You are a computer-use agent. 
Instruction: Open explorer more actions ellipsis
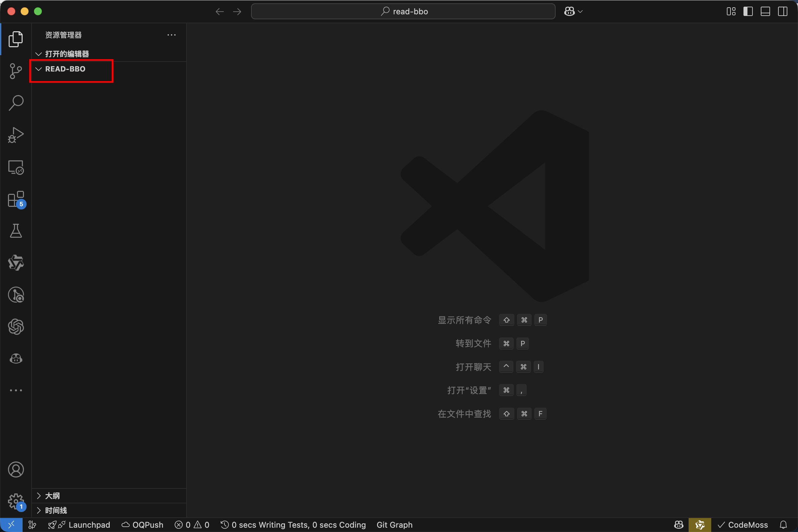171,35
